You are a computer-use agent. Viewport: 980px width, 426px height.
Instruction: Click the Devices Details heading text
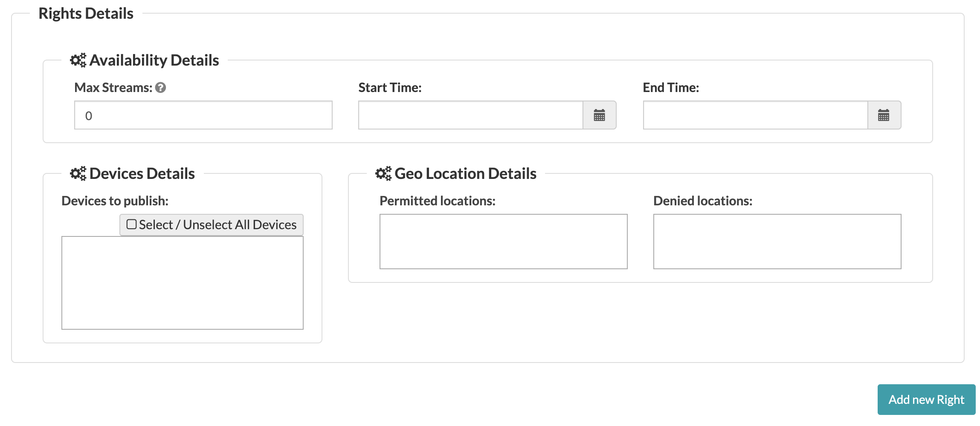tap(142, 173)
